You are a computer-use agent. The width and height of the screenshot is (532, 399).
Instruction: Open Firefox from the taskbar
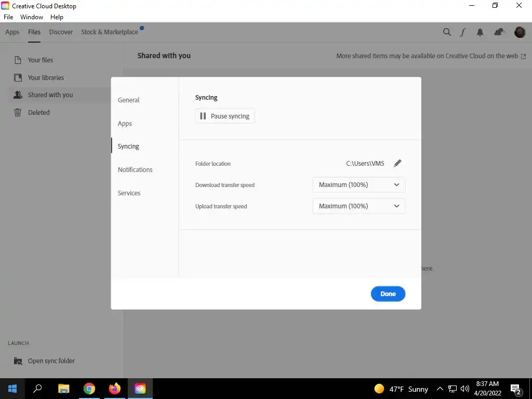click(115, 389)
